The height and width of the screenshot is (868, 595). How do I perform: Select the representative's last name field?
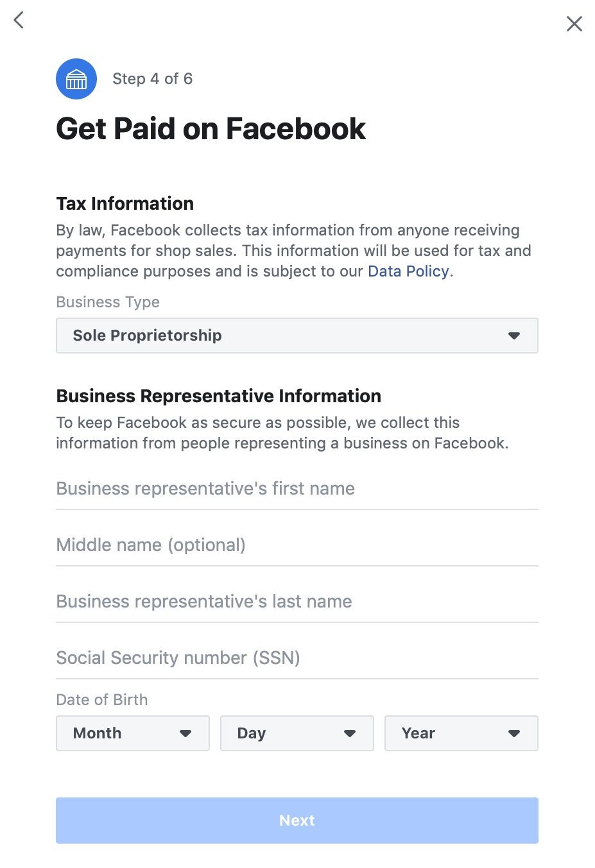(x=297, y=602)
